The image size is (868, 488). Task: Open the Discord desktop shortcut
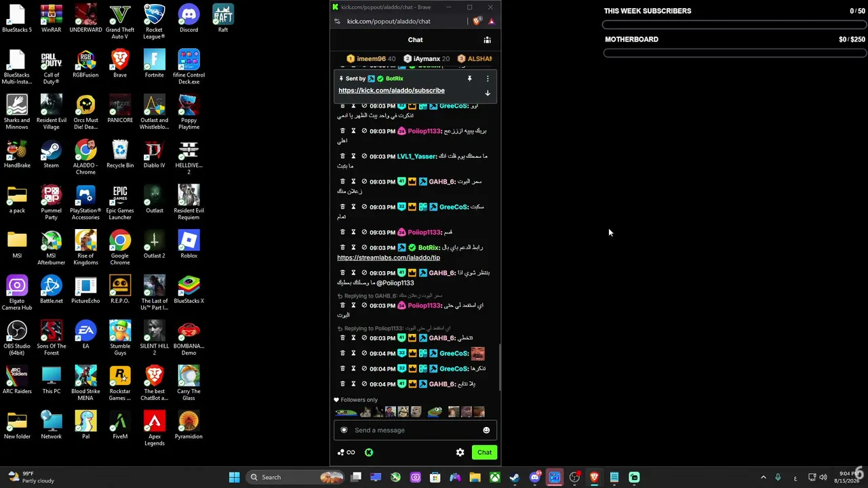189,18
